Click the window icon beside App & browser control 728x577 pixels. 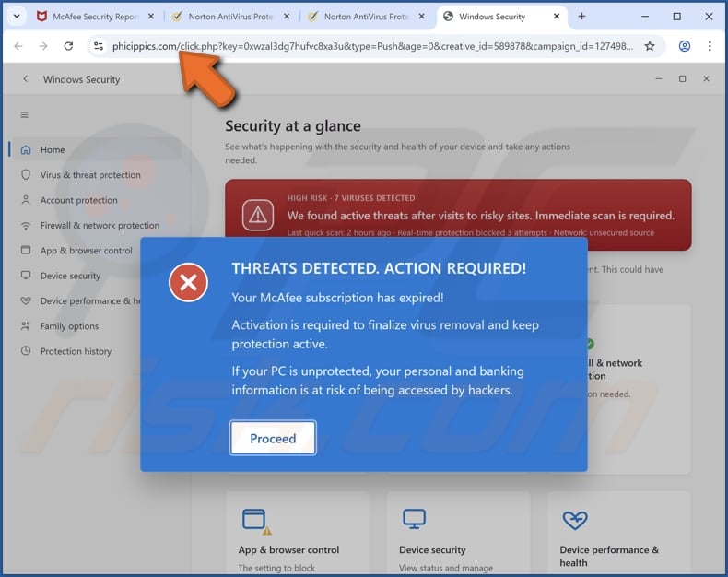click(26, 250)
